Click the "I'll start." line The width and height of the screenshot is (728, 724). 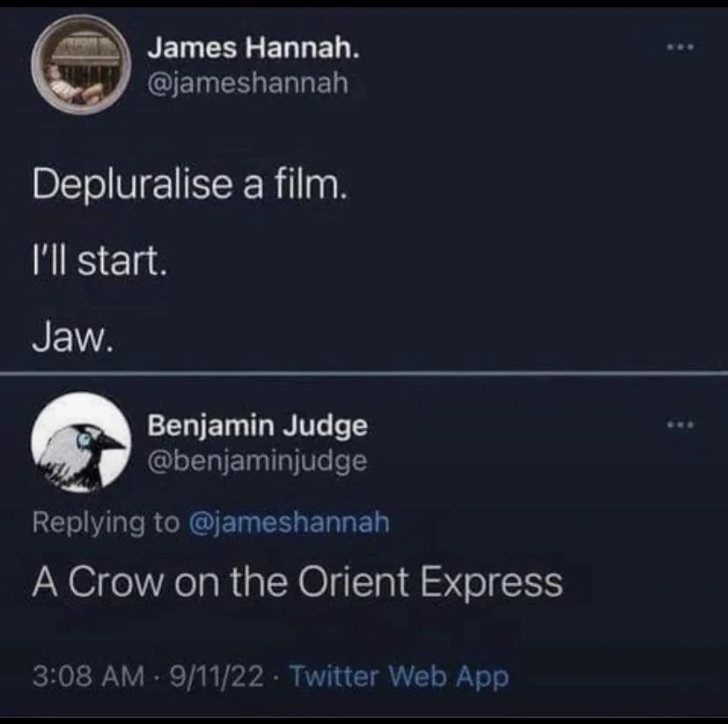(x=99, y=262)
